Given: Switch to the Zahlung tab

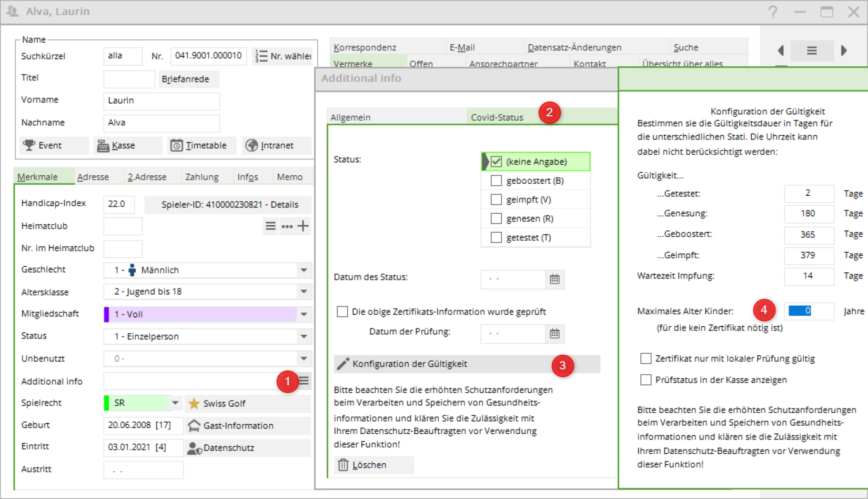Looking at the screenshot, I should pyautogui.click(x=201, y=177).
